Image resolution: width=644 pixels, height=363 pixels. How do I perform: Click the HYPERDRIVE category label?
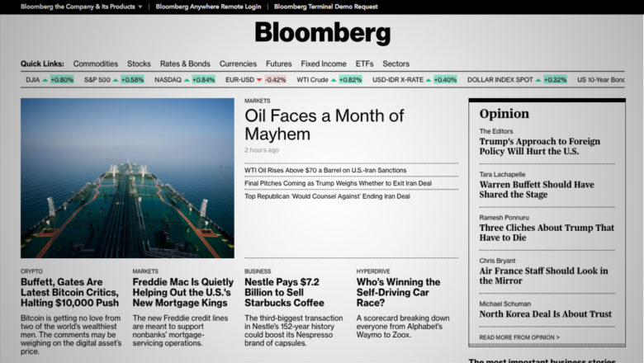(x=373, y=271)
